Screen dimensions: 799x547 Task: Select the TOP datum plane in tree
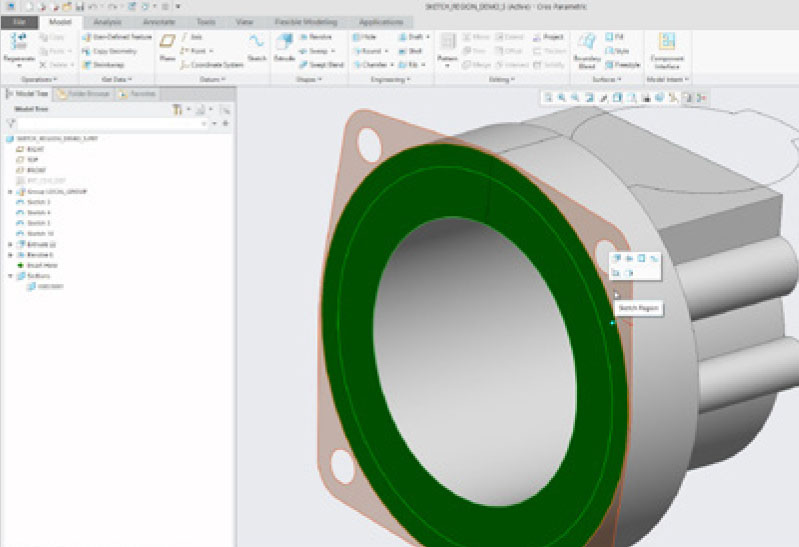(28, 160)
